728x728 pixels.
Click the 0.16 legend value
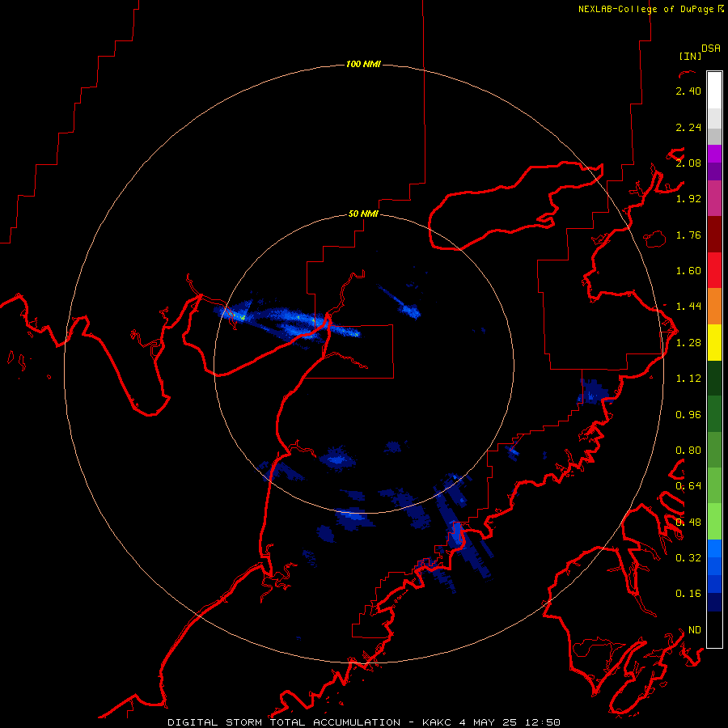(x=688, y=594)
